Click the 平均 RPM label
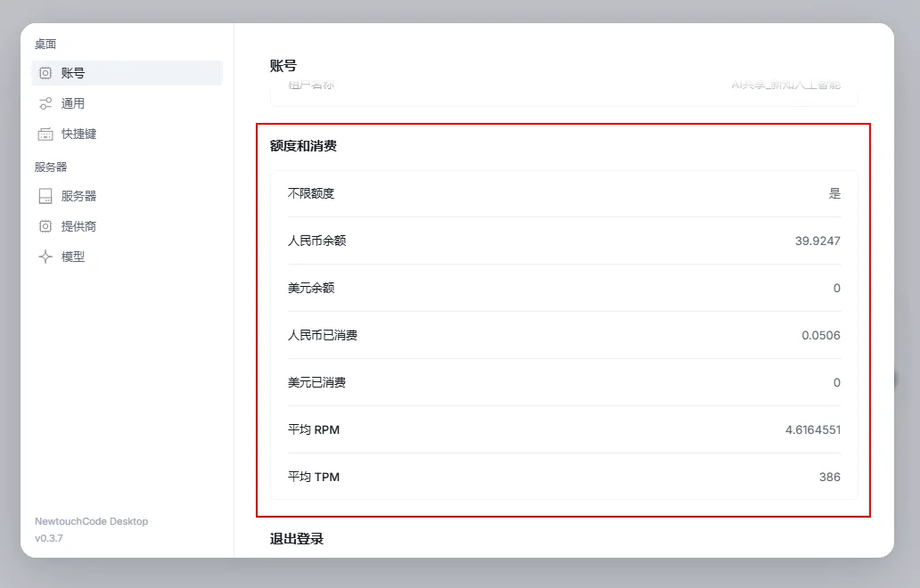The height and width of the screenshot is (588, 920). tap(313, 429)
